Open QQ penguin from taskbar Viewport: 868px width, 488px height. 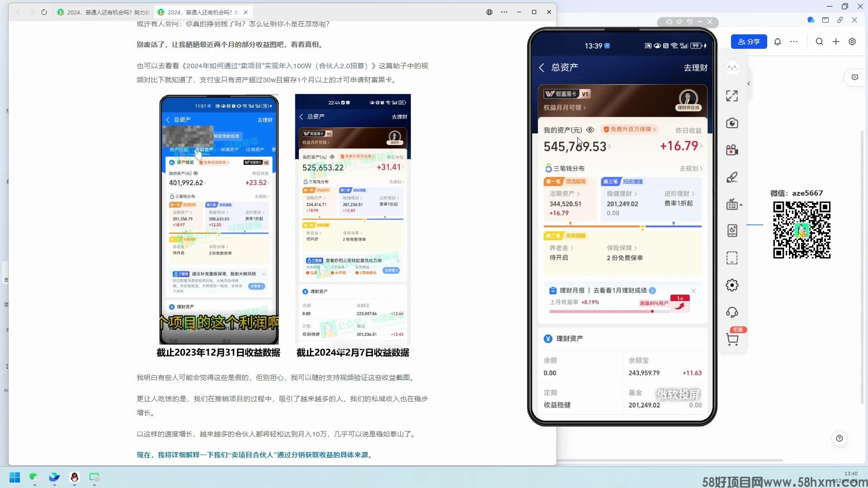pyautogui.click(x=74, y=477)
